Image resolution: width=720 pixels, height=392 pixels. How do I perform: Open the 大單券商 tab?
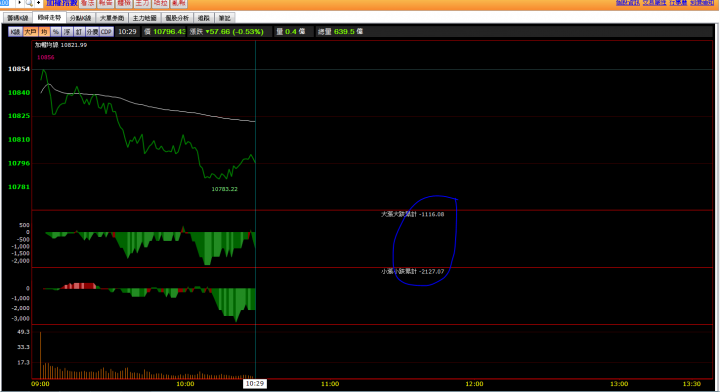coord(112,18)
